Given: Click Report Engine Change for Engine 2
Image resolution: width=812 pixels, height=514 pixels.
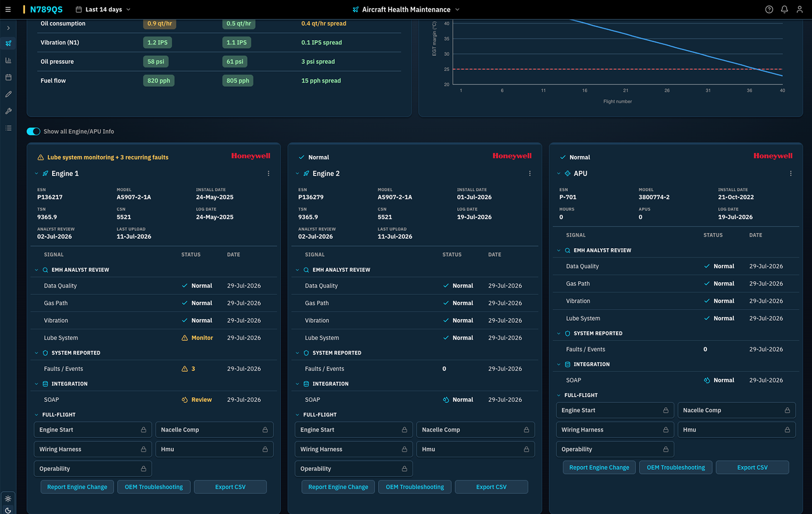Looking at the screenshot, I should click(338, 487).
